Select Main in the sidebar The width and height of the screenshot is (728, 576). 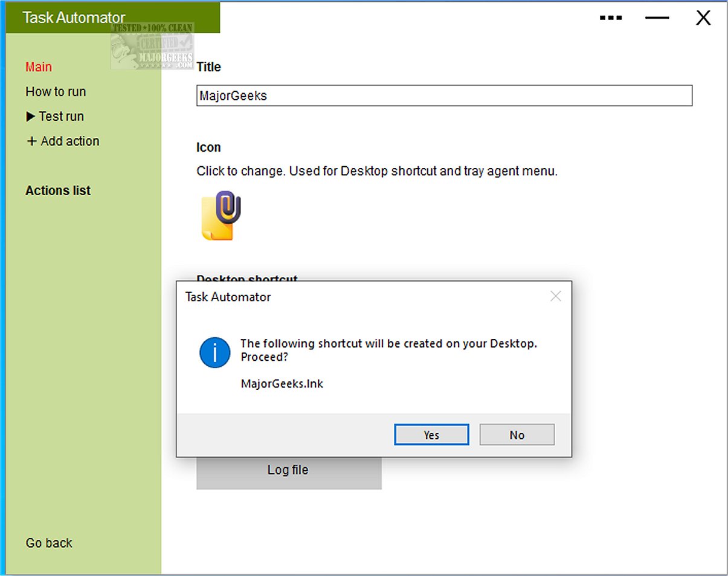point(39,67)
